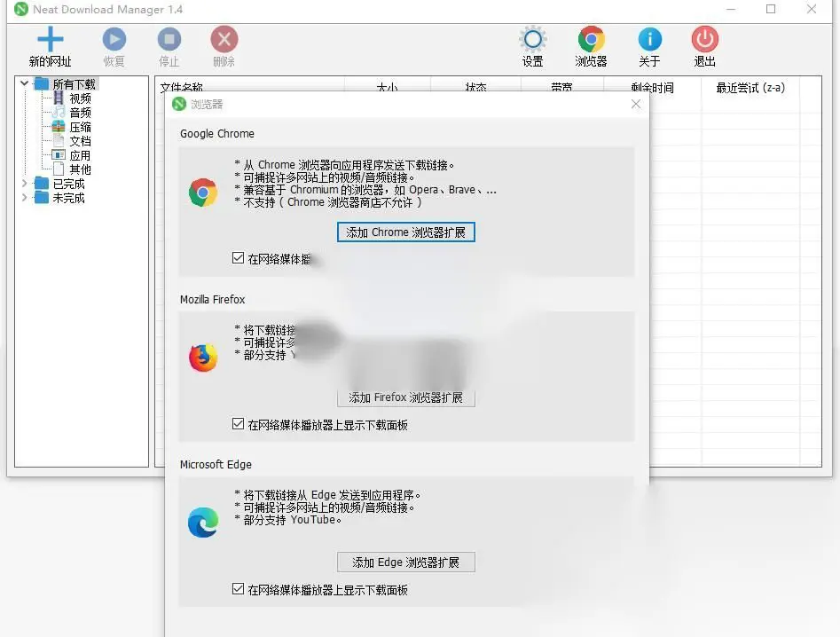Sort by 最近尝试 (z-a) column header
This screenshot has height=637, width=840.
(x=750, y=87)
